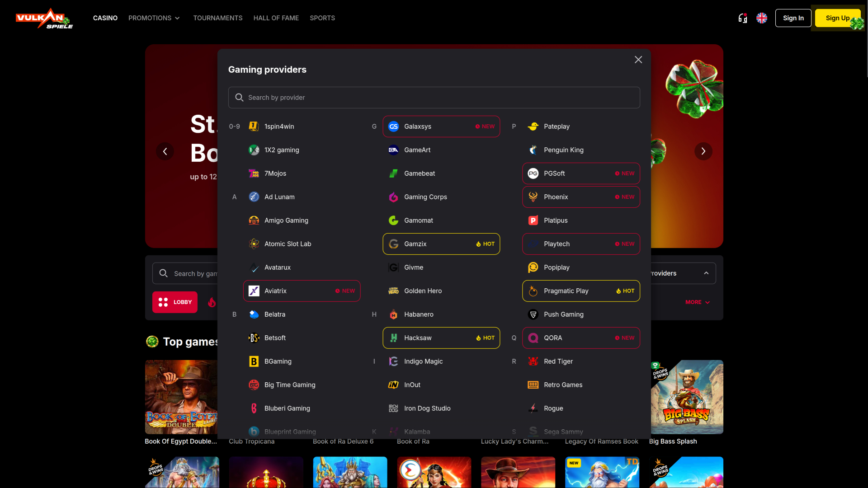Expand the PROMOTIONS dropdown

pyautogui.click(x=154, y=18)
